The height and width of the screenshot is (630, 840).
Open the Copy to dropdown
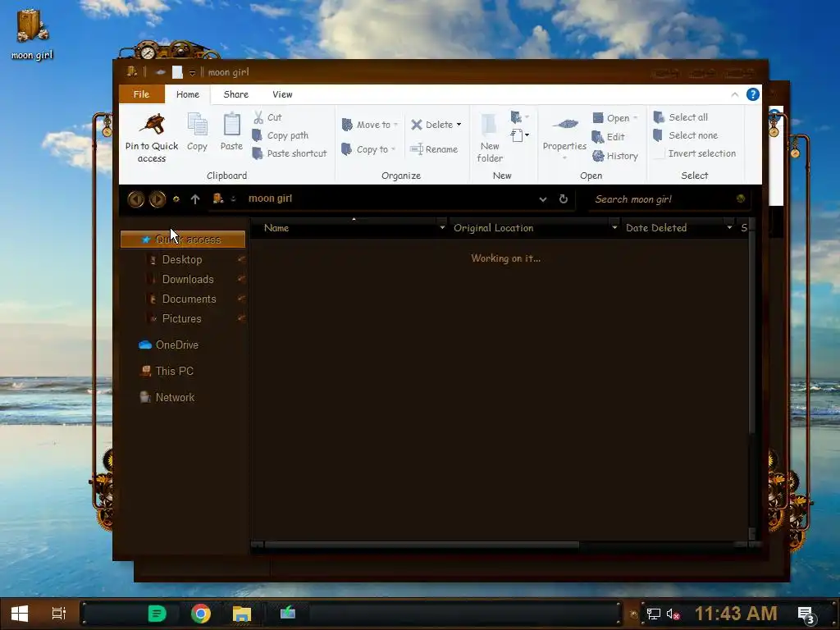point(368,149)
